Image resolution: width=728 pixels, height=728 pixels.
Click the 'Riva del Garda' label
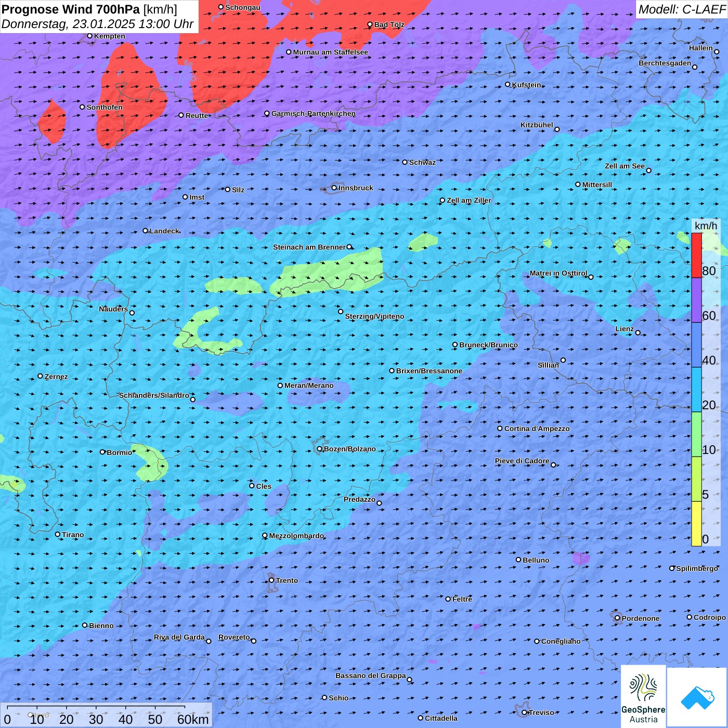point(179,637)
